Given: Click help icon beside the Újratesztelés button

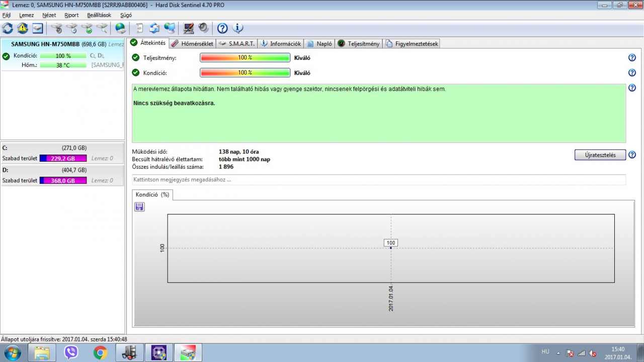Looking at the screenshot, I should [x=632, y=155].
